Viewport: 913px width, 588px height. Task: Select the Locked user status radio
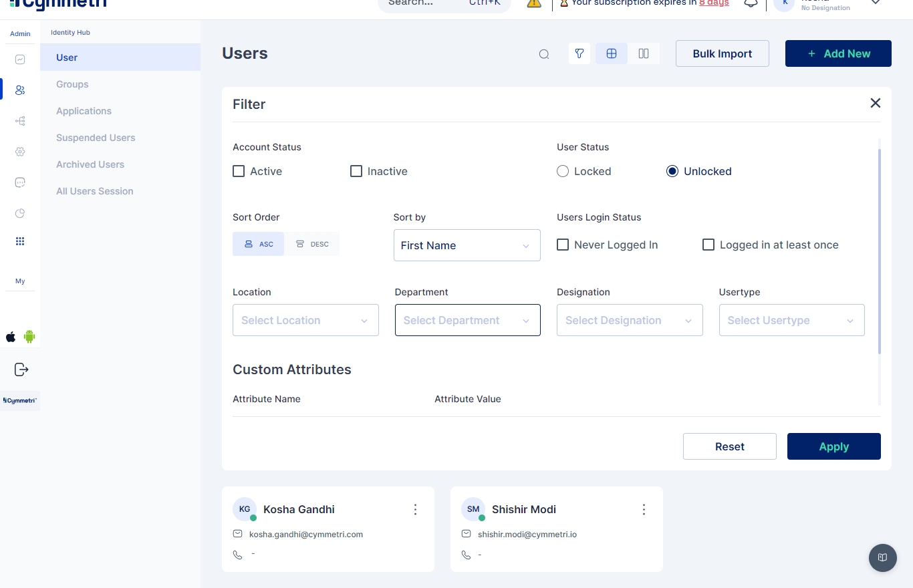pos(563,171)
